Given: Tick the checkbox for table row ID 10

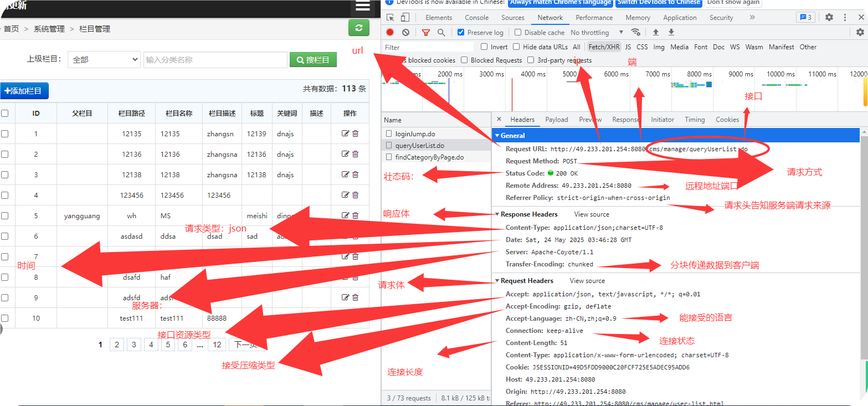Looking at the screenshot, I should click(5, 318).
